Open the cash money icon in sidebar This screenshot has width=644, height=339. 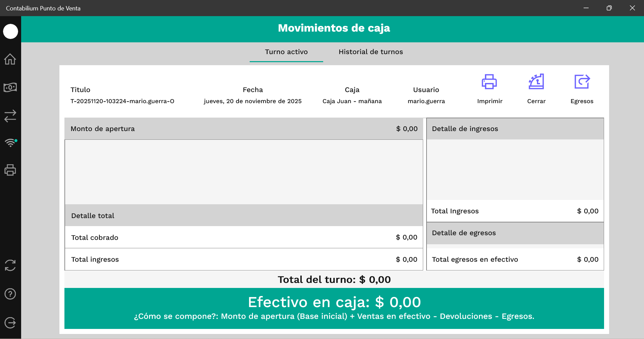point(10,87)
